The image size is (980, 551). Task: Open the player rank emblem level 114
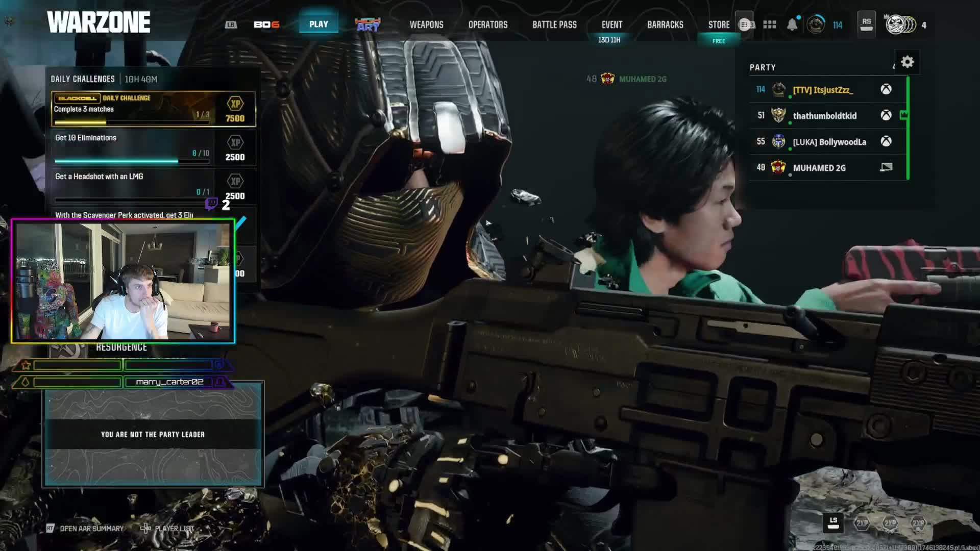coord(816,24)
